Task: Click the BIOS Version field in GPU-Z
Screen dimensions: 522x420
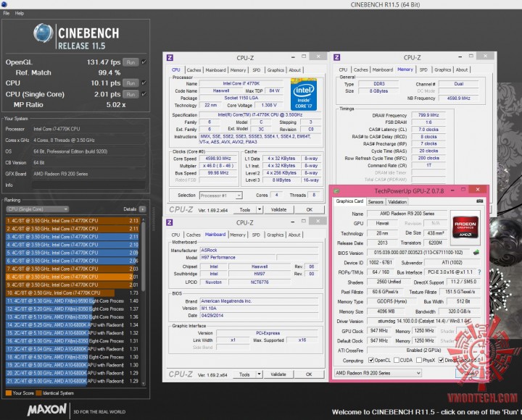Action: point(418,253)
